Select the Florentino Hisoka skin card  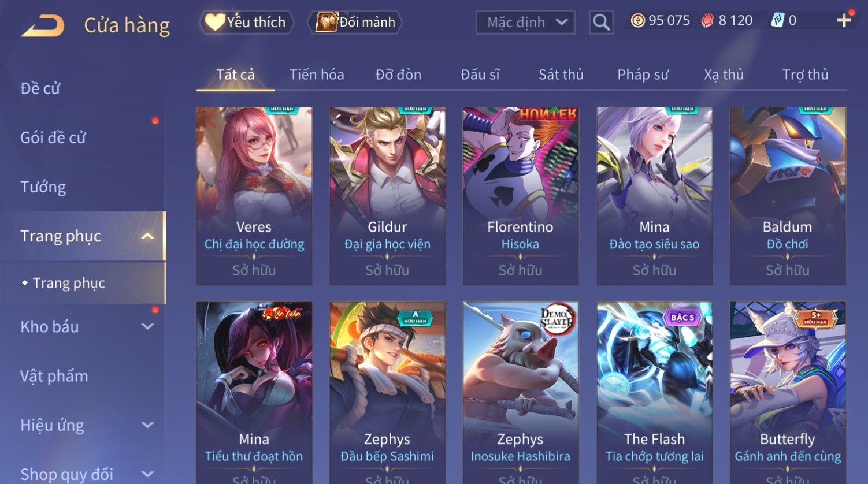pos(520,196)
